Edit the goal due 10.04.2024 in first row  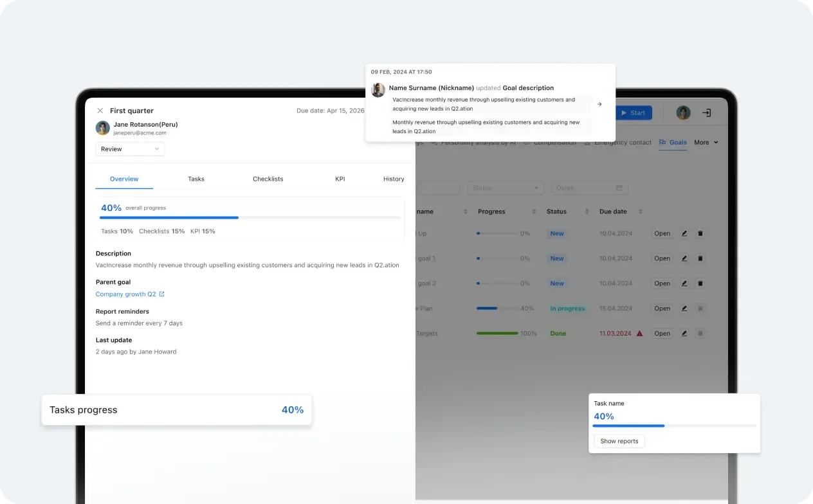[684, 234]
